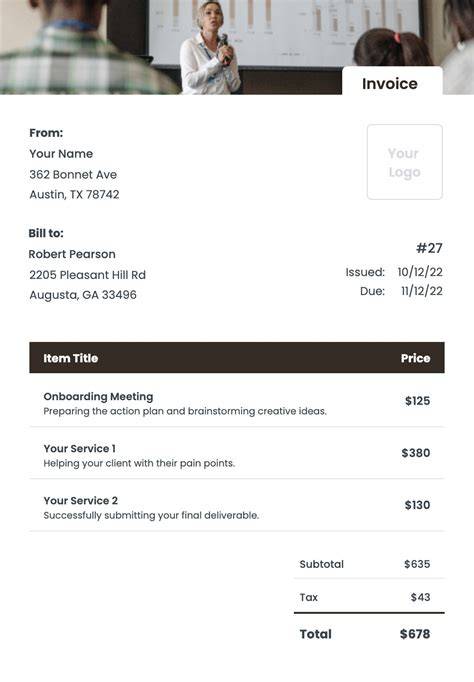Click the Your Logo placeholder box

point(404,162)
